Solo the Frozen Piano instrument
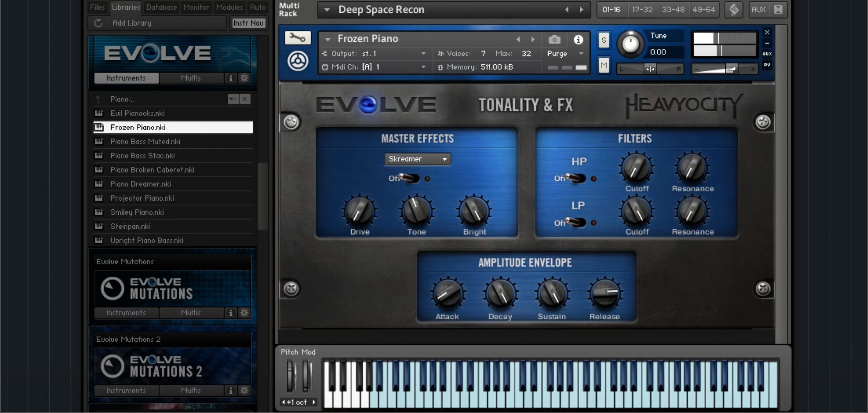This screenshot has height=413, width=868. (604, 40)
